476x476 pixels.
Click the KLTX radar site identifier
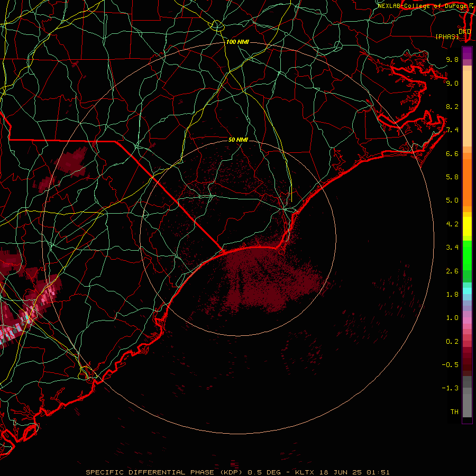pyautogui.click(x=305, y=472)
